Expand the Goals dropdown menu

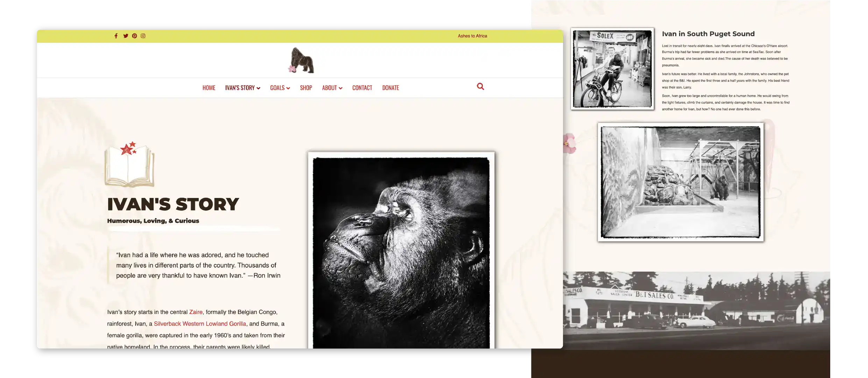[x=280, y=88]
